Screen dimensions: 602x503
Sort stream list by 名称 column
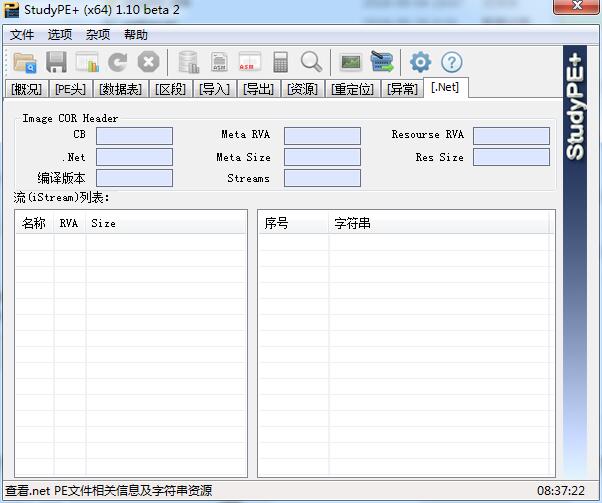click(35, 223)
